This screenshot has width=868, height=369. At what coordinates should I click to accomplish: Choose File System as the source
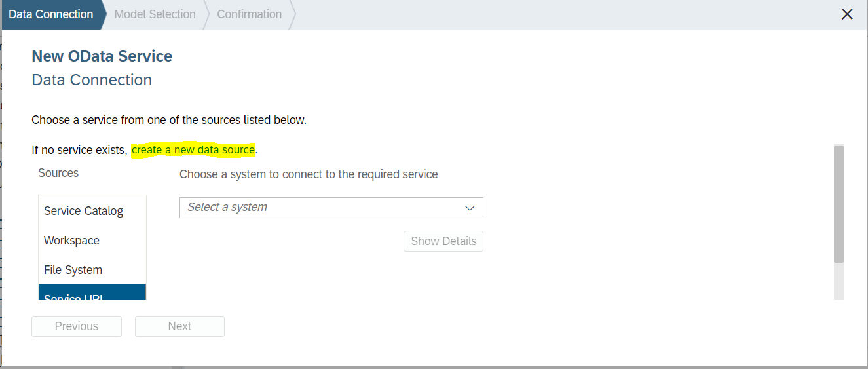click(x=73, y=270)
